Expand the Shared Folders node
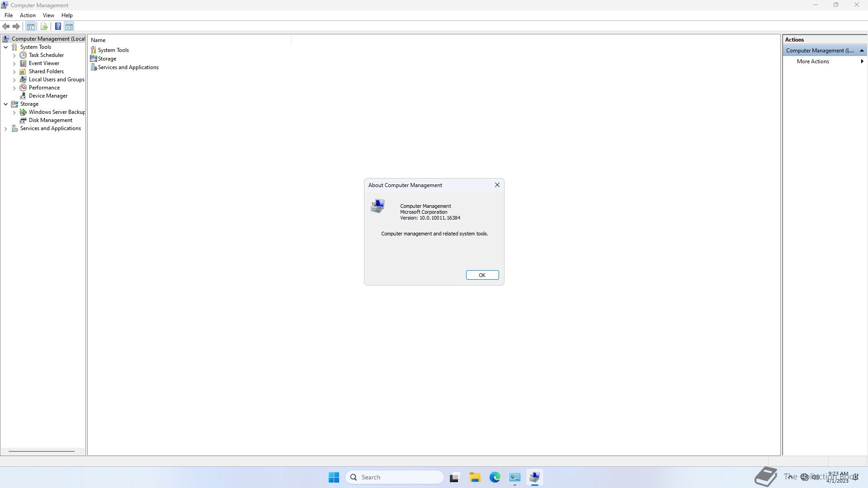This screenshot has height=488, width=868. (x=14, y=71)
